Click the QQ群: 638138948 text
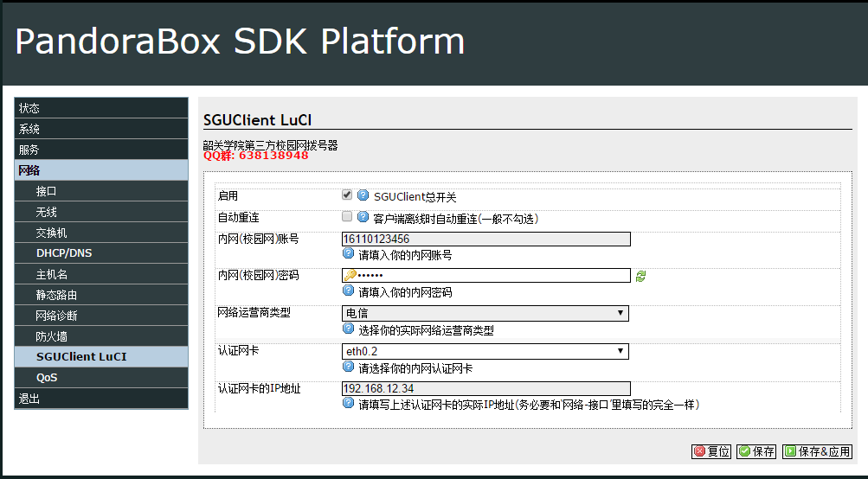Viewport: 868px width, 479px height. tap(256, 156)
